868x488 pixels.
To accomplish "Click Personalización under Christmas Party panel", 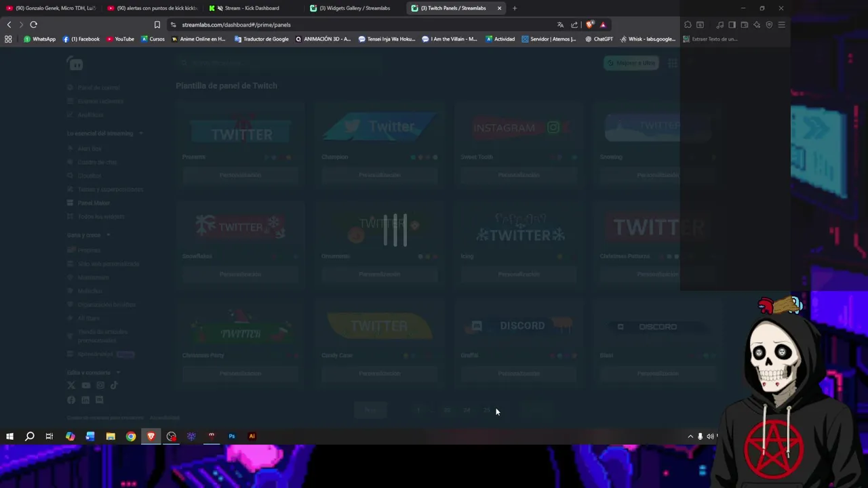I will pos(240,373).
